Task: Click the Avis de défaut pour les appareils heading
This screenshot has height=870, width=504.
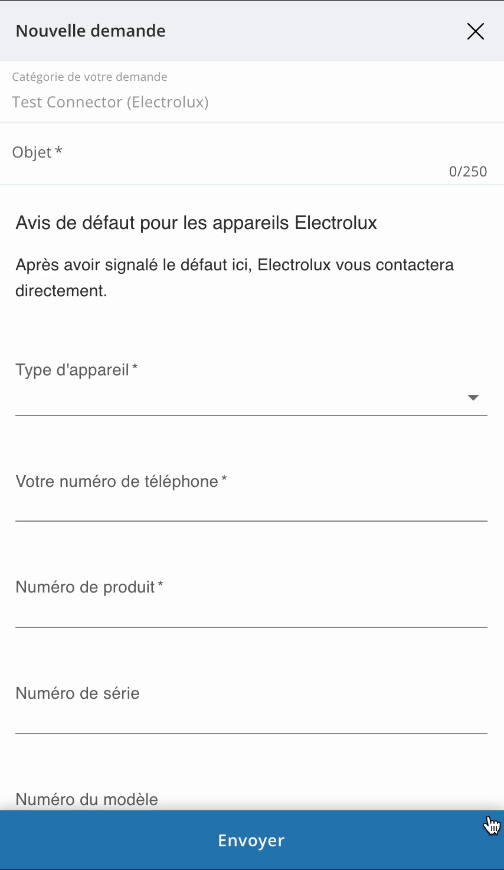Action: point(196,222)
